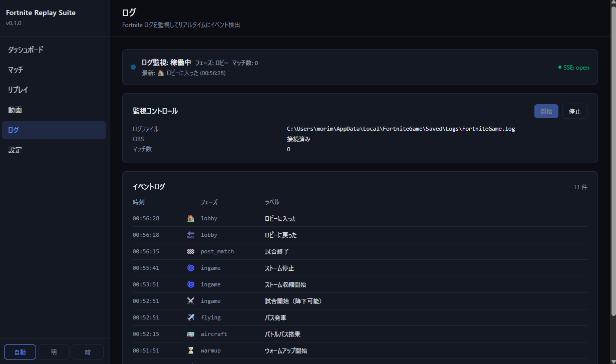Click the blue monitoring status dot

133,67
